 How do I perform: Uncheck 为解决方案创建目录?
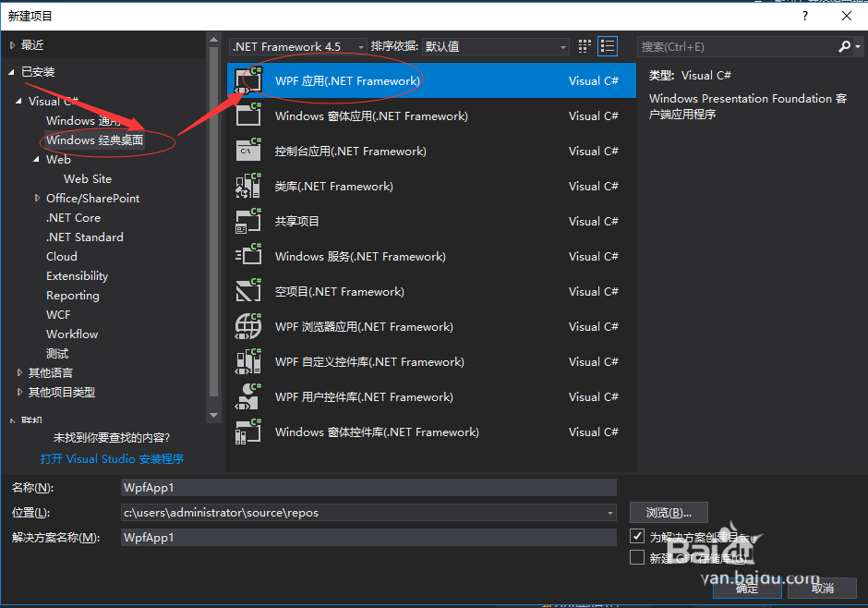click(x=636, y=535)
